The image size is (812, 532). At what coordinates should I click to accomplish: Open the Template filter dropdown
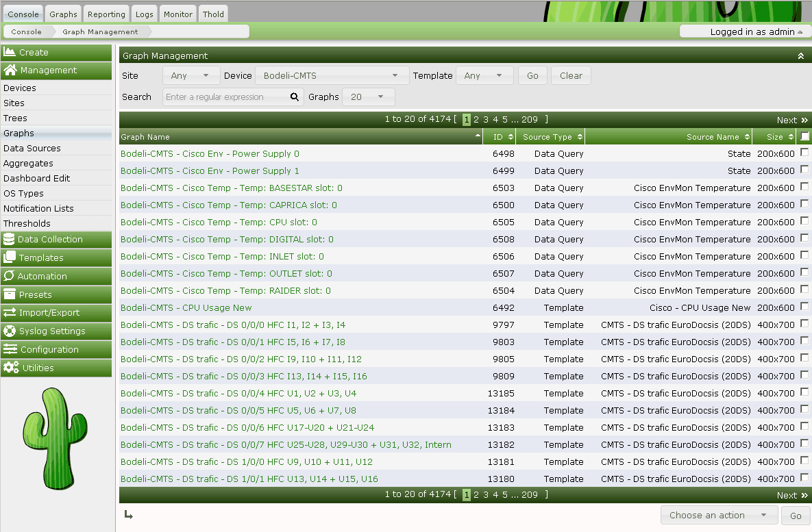coord(484,75)
